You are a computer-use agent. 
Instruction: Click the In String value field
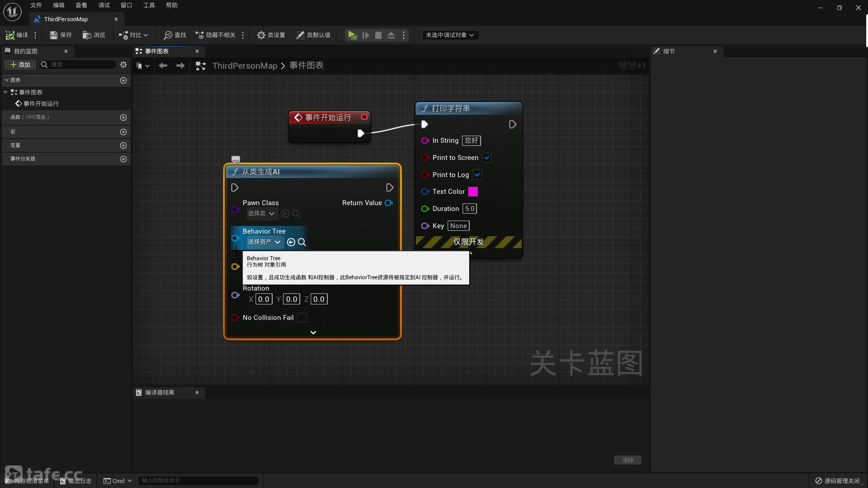(472, 141)
